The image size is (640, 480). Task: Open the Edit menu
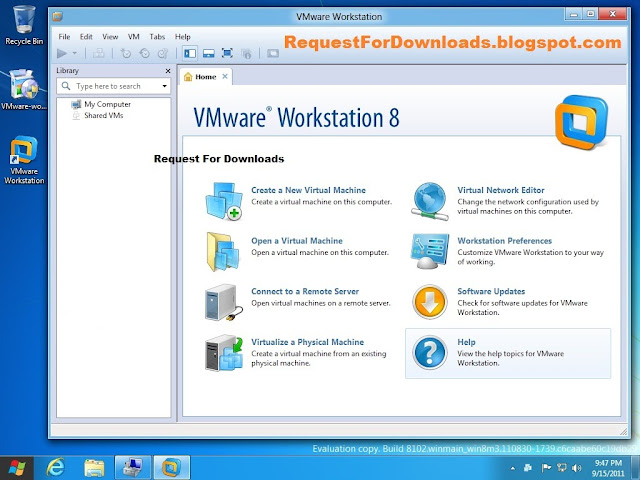[86, 37]
